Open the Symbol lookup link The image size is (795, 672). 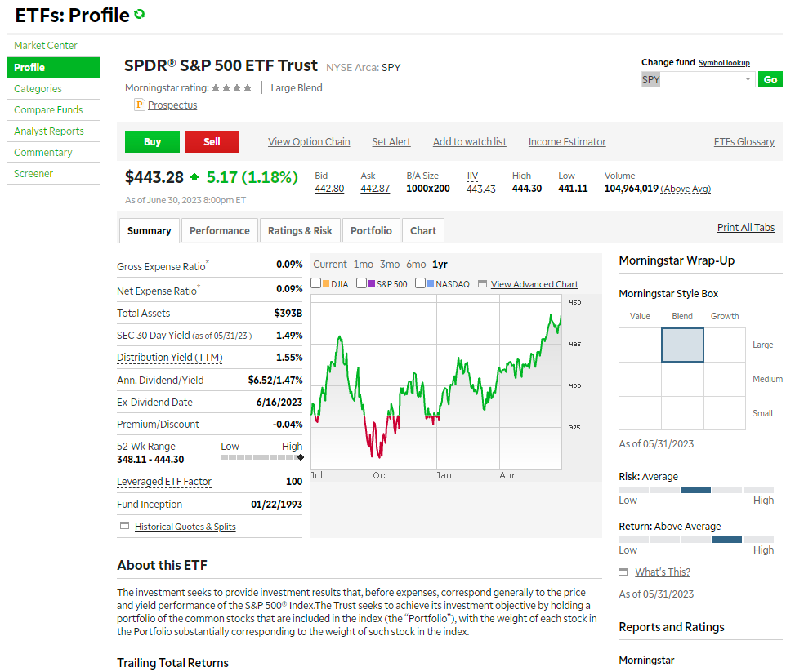tap(724, 63)
